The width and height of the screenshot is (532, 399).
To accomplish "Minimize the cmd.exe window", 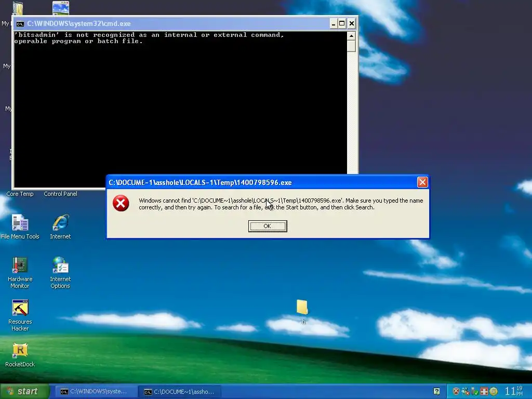I will click(334, 23).
